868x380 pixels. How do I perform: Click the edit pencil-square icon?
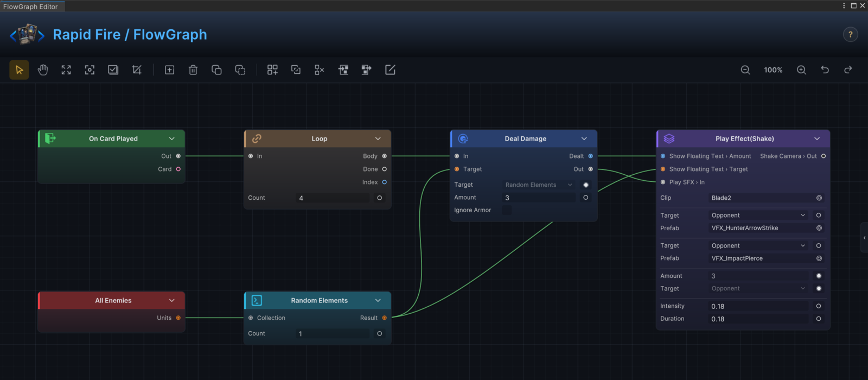coord(390,70)
